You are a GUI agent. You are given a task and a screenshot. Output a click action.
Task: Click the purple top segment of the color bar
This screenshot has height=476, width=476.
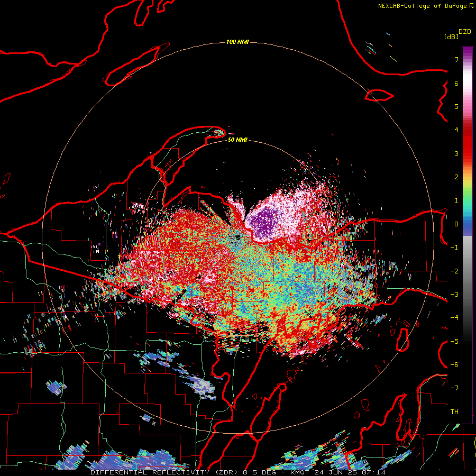click(467, 52)
